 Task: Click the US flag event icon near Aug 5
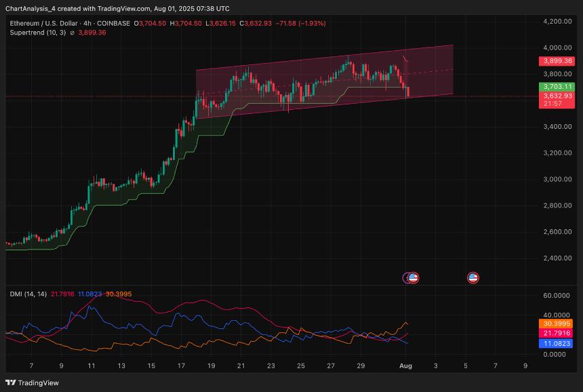473,277
